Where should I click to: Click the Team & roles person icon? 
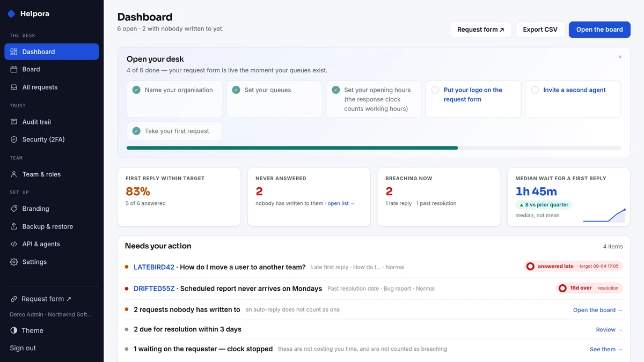(x=14, y=174)
